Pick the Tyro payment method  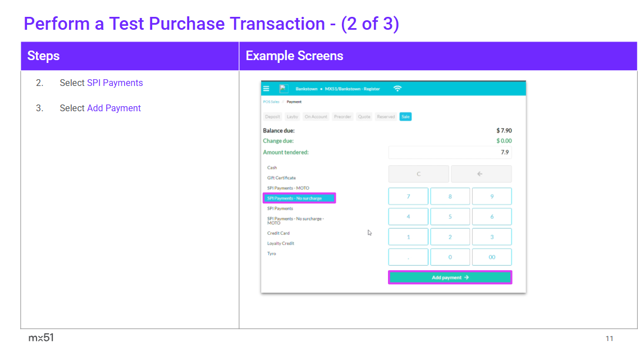tap(272, 254)
